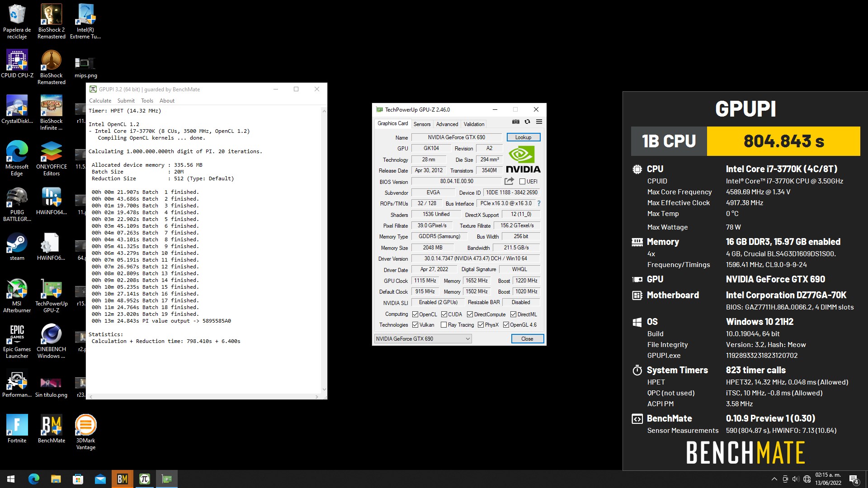Screen dimensions: 868x488
Task: Click the Lookup button in GPU-Z
Action: [x=523, y=137]
